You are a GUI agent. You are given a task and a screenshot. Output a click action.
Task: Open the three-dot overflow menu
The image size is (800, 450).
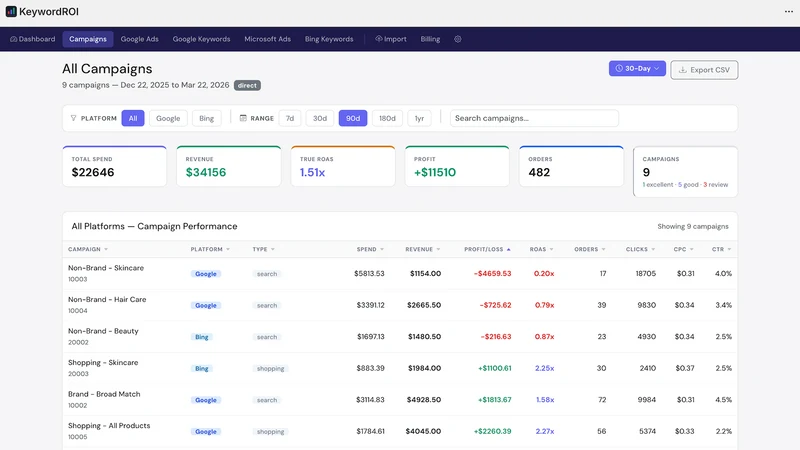point(788,12)
